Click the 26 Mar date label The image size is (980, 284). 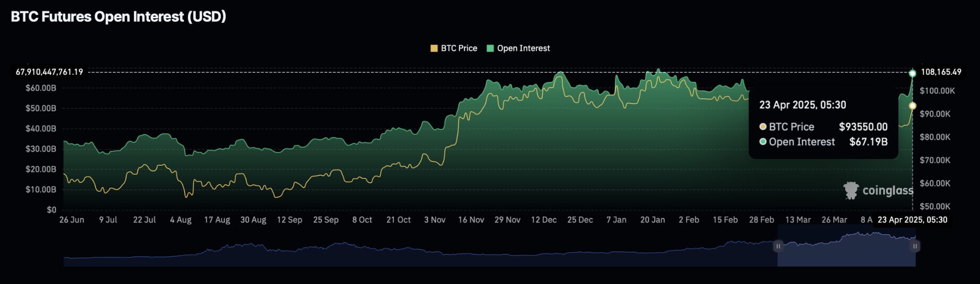(835, 220)
